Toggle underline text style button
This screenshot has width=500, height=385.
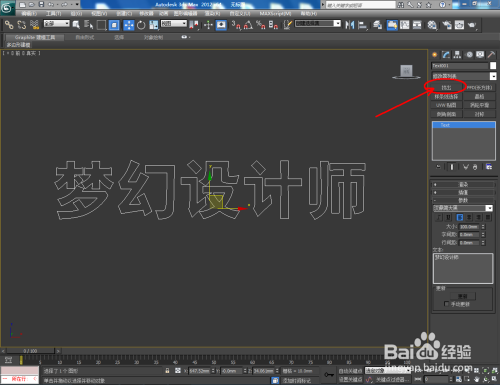pyautogui.click(x=448, y=217)
